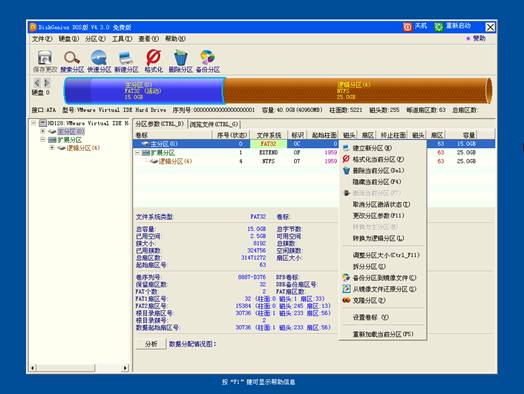Viewport: 524px width, 394px height.
Task: Choose 备份分区到镜像文件 in the context menu
Action: (383, 278)
